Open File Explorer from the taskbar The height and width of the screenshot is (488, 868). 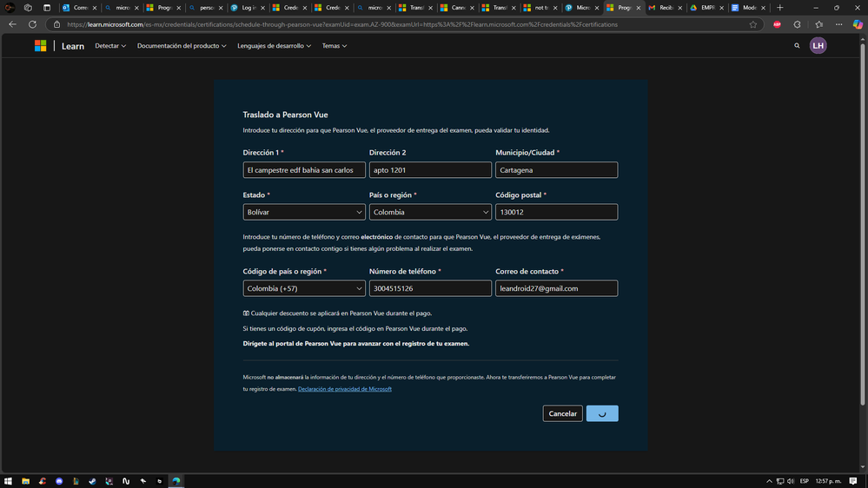point(25,481)
